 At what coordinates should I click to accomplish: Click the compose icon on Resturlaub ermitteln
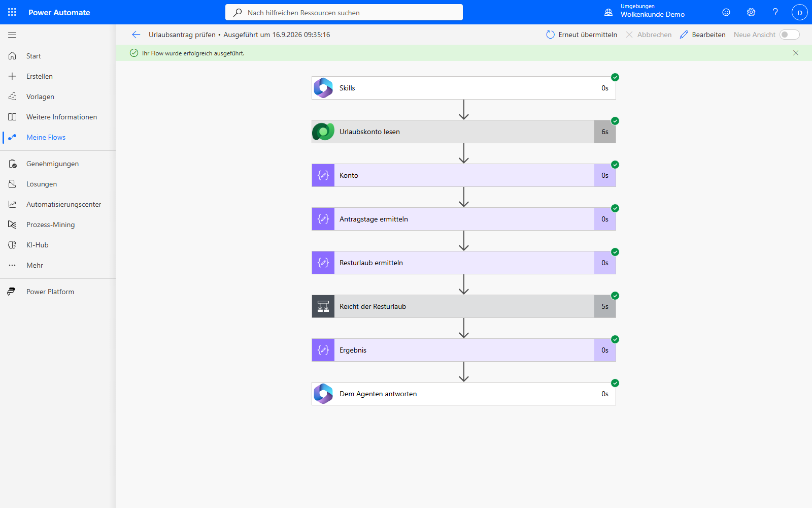[x=323, y=263]
